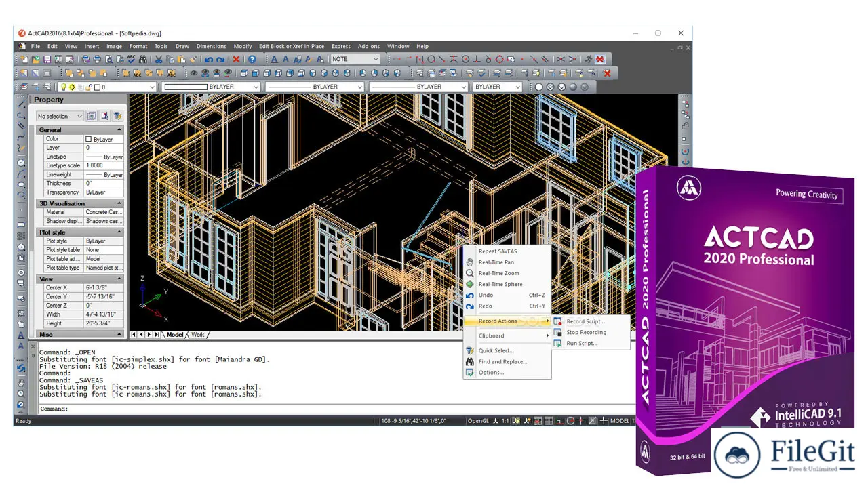Switch to the Work layout tab
The width and height of the screenshot is (868, 488).
click(x=197, y=334)
